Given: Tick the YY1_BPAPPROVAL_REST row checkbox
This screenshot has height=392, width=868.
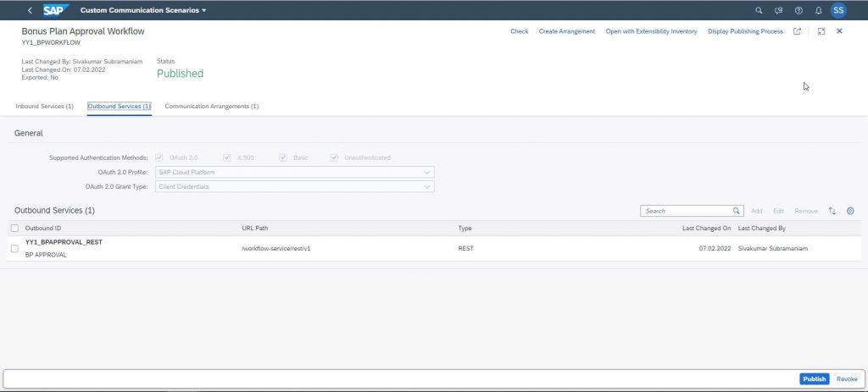Looking at the screenshot, I should coord(15,249).
